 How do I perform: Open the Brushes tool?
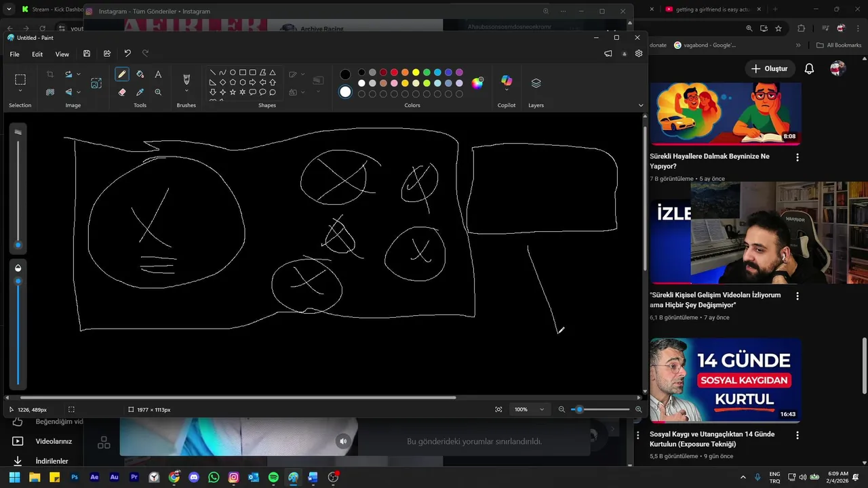[186, 79]
